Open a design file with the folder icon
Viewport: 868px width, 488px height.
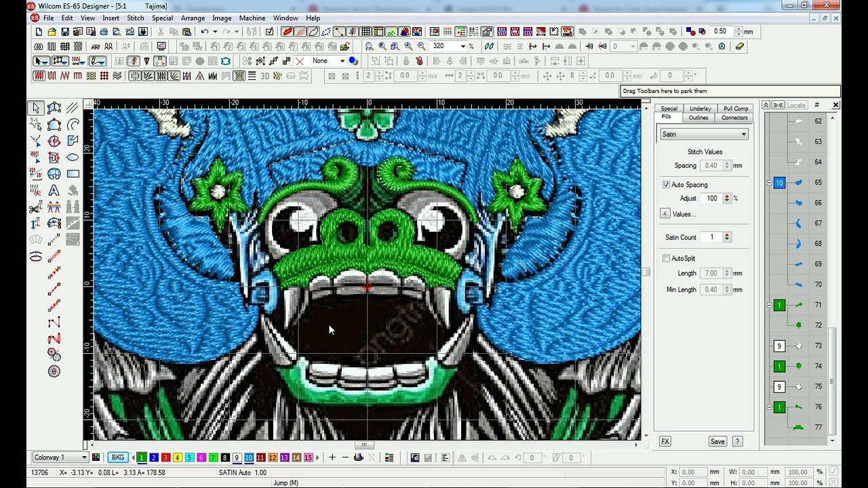tap(52, 32)
